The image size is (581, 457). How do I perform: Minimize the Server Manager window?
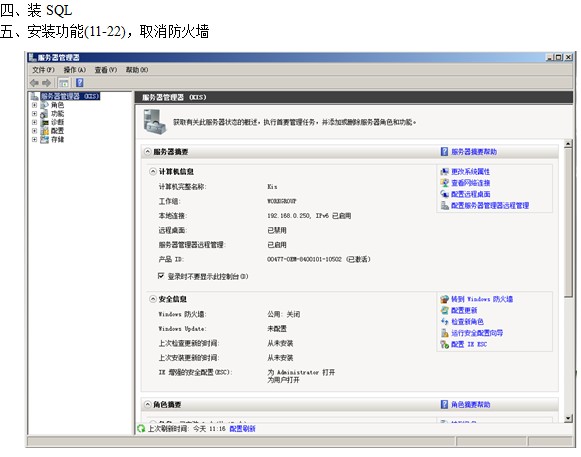coord(550,57)
